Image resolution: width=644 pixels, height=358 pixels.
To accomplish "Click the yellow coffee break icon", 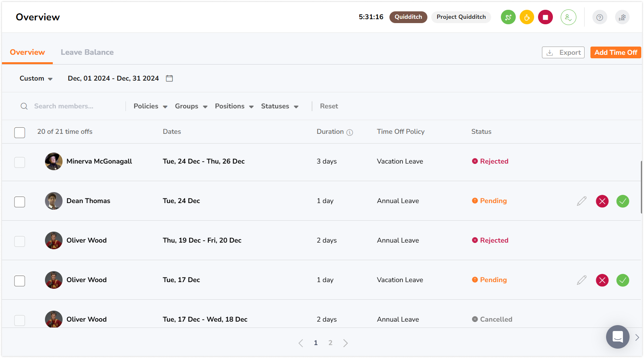I will tap(527, 17).
